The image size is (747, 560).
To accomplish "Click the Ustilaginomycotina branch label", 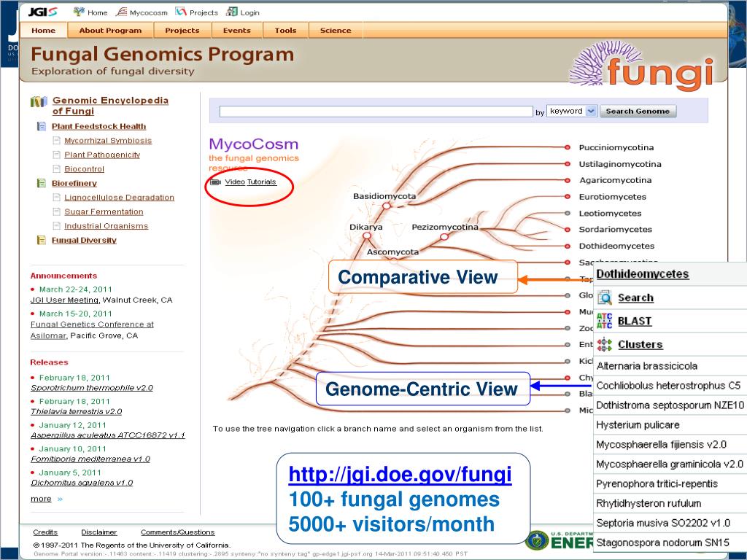I will coord(620,164).
